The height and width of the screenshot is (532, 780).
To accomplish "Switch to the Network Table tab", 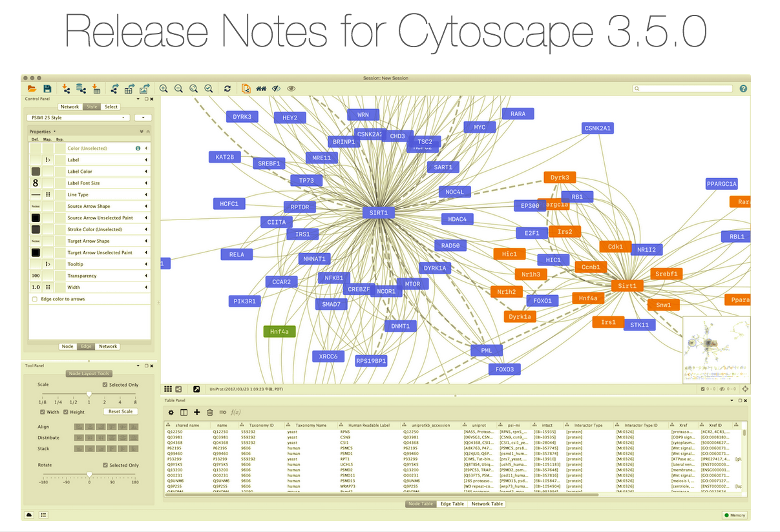I will (x=487, y=504).
